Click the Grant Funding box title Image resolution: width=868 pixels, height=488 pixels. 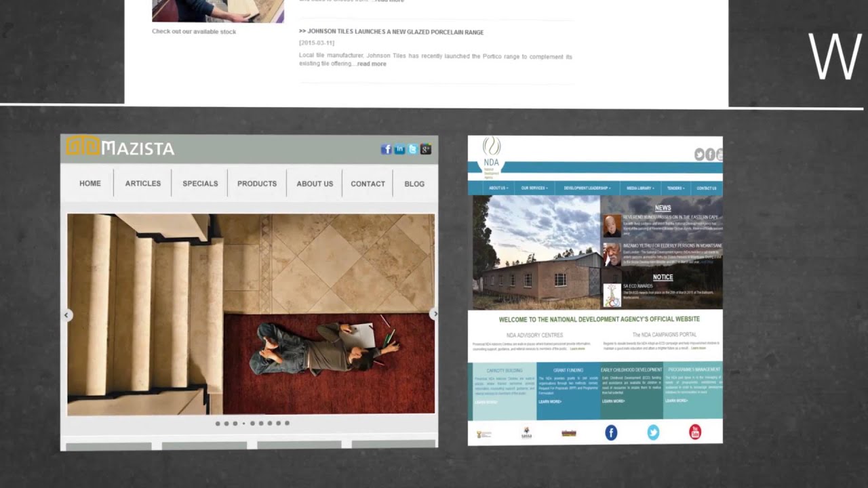click(x=568, y=371)
